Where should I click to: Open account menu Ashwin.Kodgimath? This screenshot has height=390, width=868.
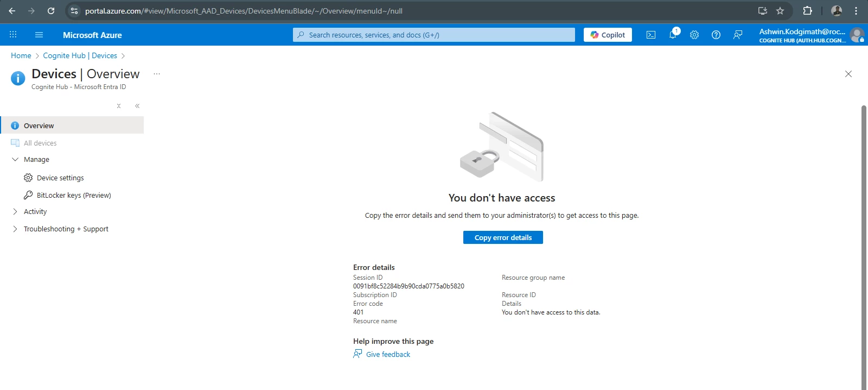coord(811,35)
